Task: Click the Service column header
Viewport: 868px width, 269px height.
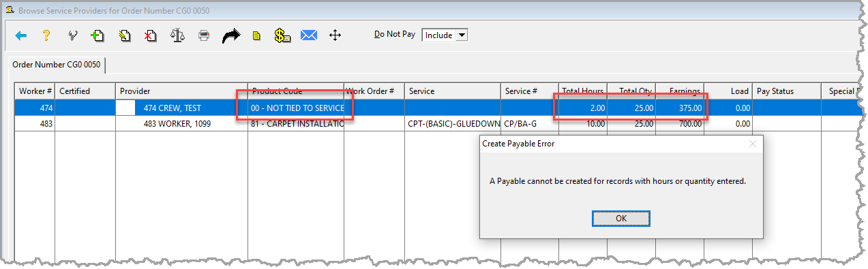Action: [x=453, y=91]
